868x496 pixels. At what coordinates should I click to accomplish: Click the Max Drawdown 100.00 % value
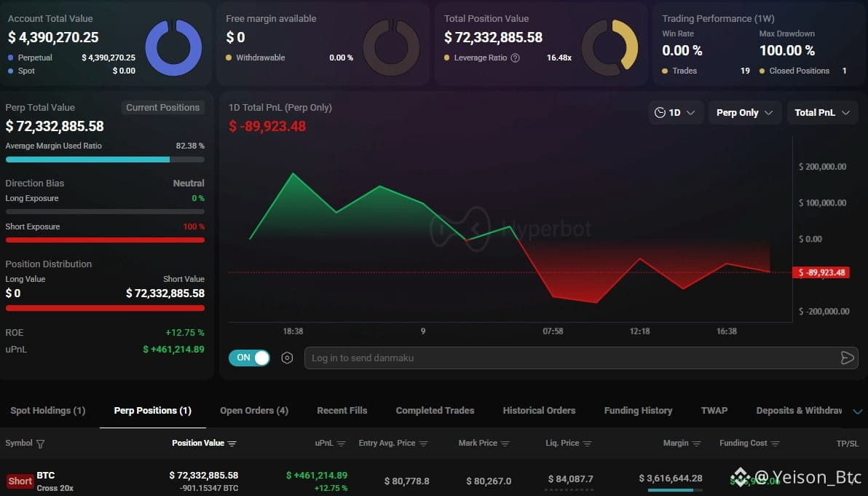pyautogui.click(x=786, y=50)
